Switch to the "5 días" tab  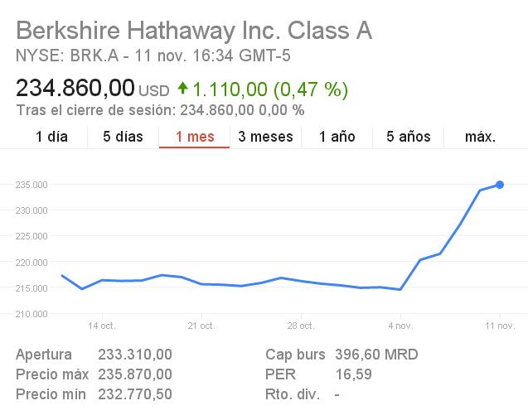(123, 137)
